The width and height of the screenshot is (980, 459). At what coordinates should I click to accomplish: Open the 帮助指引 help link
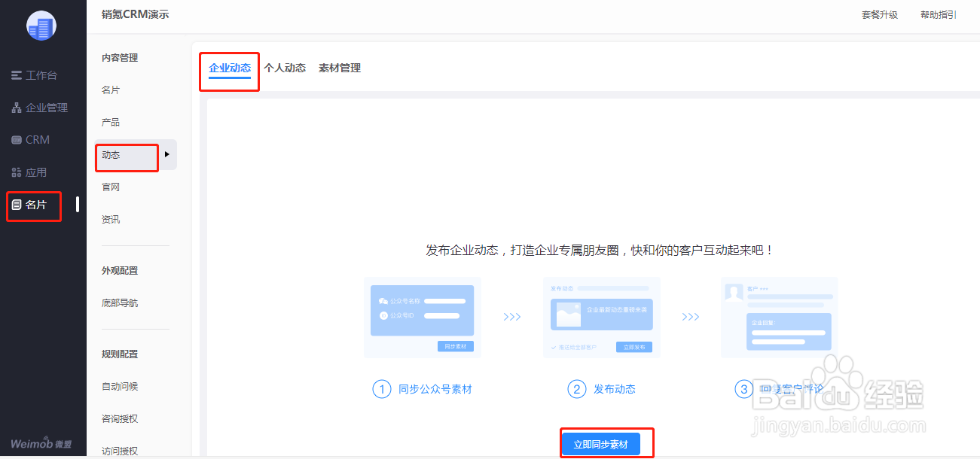pyautogui.click(x=939, y=15)
